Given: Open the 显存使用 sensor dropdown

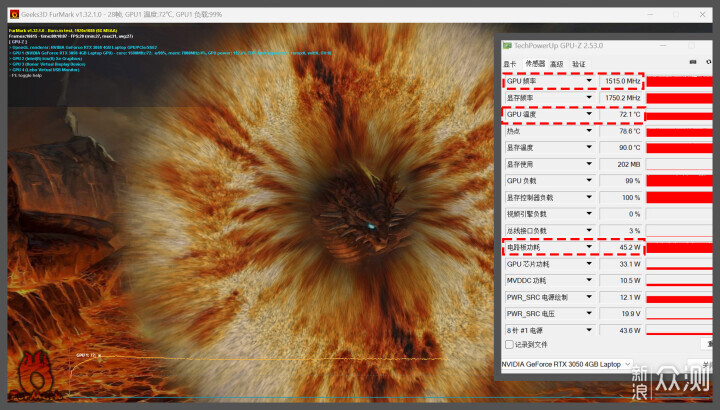Looking at the screenshot, I should (589, 164).
